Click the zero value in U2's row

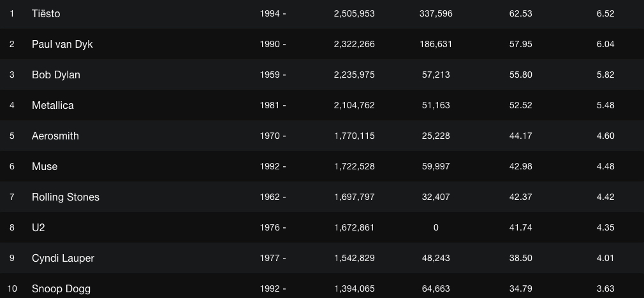pyautogui.click(x=435, y=227)
